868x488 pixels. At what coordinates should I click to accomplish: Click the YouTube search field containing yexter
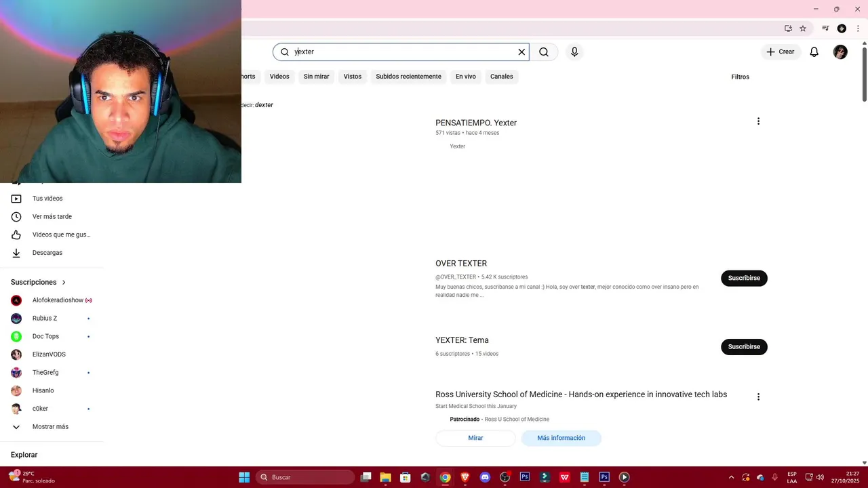click(x=401, y=52)
